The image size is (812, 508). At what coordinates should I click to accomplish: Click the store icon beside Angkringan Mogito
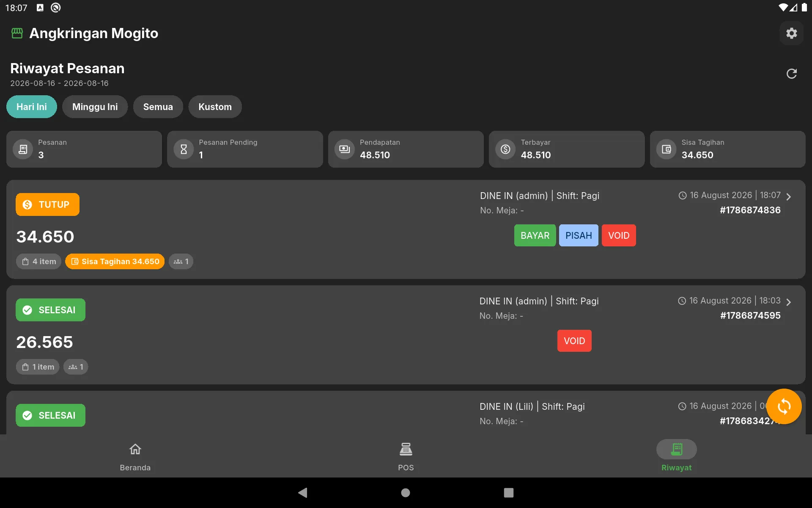[x=17, y=33]
